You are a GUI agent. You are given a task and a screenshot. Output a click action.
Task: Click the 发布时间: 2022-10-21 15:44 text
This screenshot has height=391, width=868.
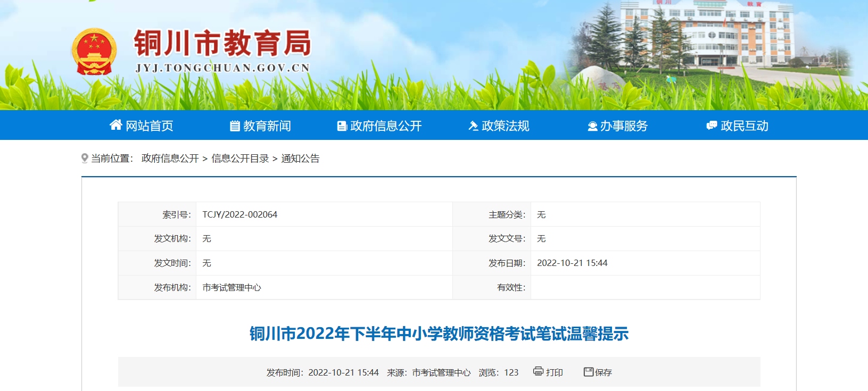[x=323, y=372]
